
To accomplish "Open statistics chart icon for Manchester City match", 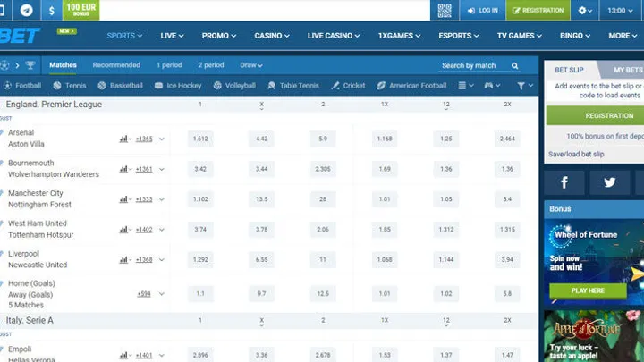I will (x=123, y=199).
